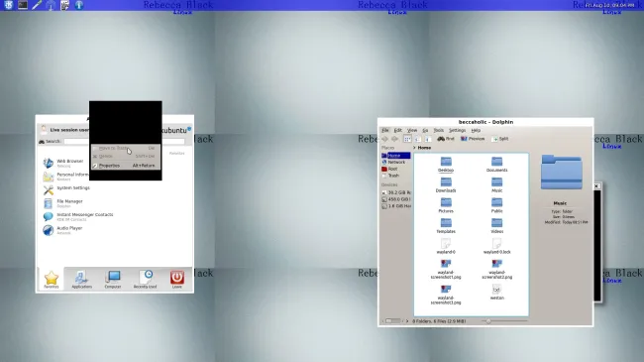This screenshot has height=362, width=644.
Task: Select the Music folder in Dolphin
Action: (496, 184)
